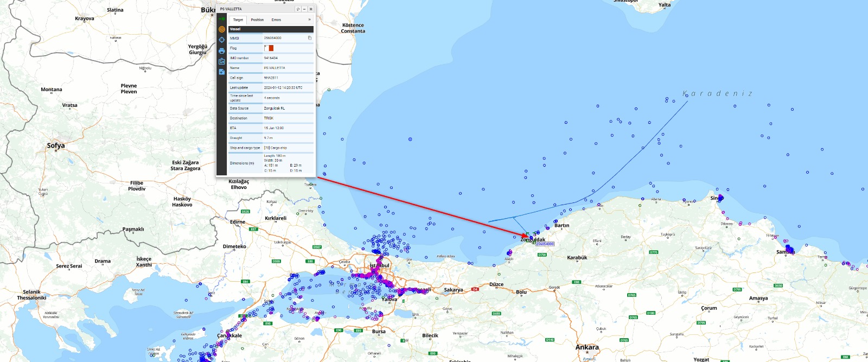Click the pin icon in PS VALLETTA titlebar
The width and height of the screenshot is (868, 362).
point(298,9)
